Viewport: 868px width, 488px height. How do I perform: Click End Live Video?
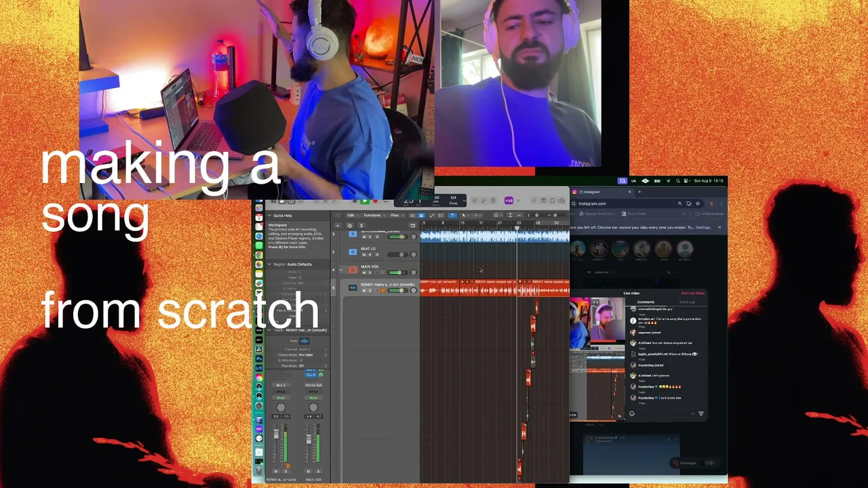[693, 293]
